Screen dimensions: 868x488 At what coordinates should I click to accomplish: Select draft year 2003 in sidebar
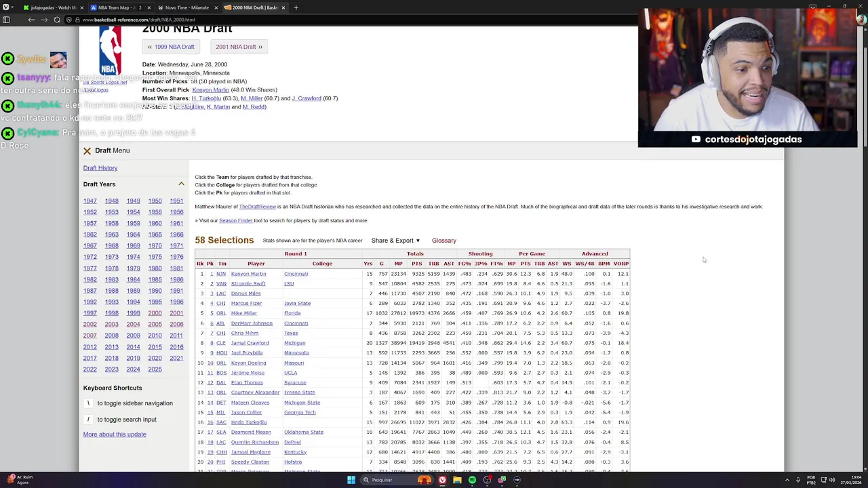point(111,325)
